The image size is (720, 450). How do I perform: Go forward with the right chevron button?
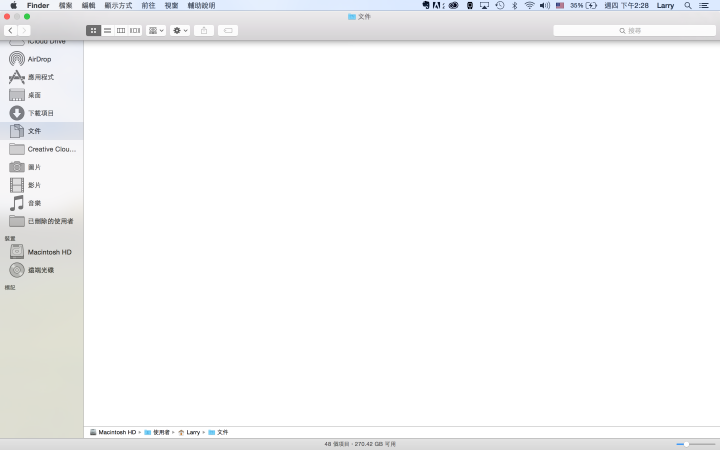24,30
